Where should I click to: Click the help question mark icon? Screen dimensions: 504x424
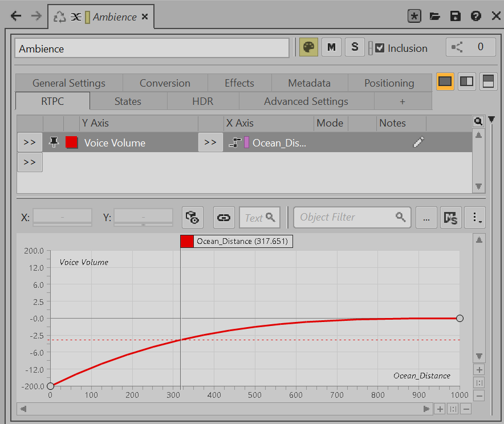[476, 17]
